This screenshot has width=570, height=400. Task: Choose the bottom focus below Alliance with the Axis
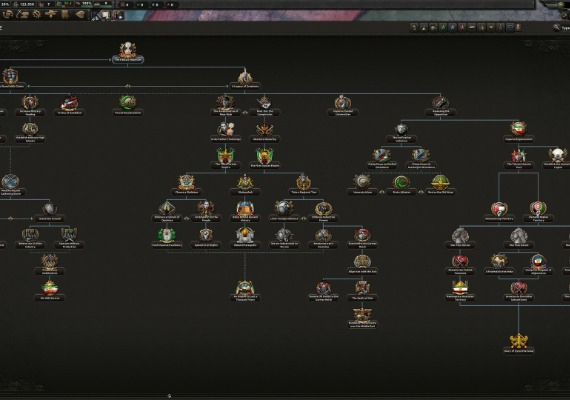pos(362,317)
